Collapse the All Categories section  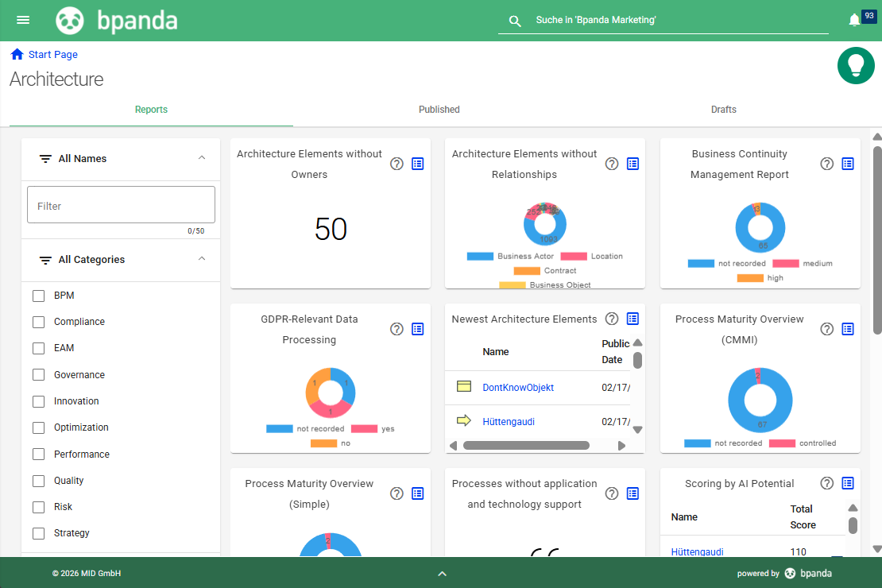[202, 259]
